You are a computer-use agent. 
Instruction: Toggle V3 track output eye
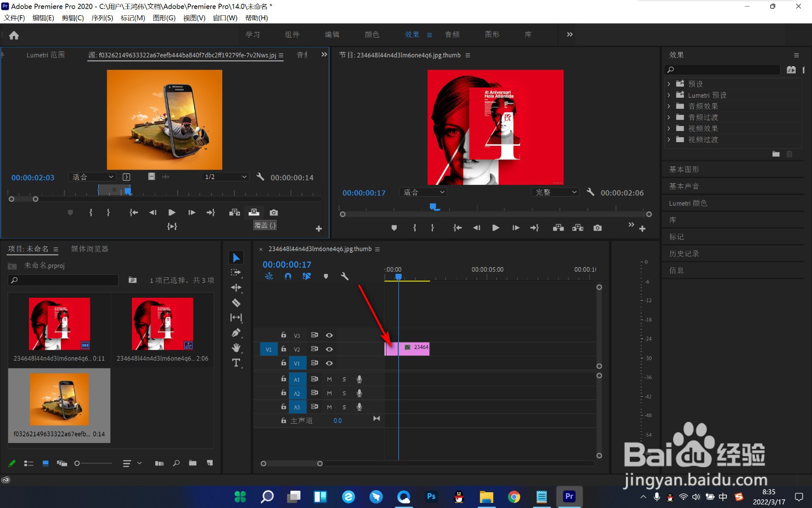coord(329,335)
